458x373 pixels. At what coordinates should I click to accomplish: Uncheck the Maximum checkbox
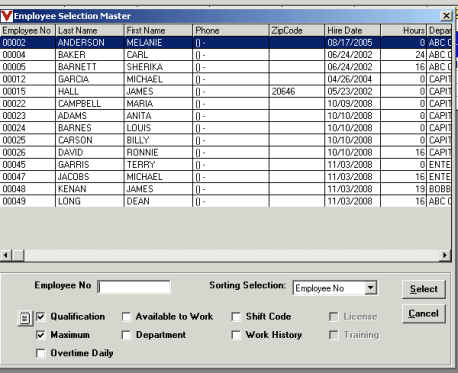(41, 335)
